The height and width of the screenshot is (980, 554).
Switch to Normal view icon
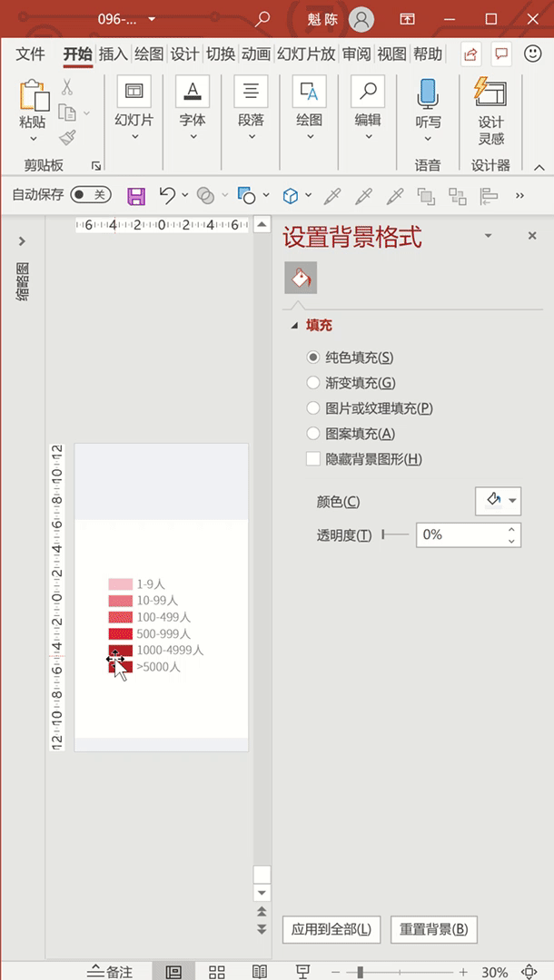click(173, 971)
